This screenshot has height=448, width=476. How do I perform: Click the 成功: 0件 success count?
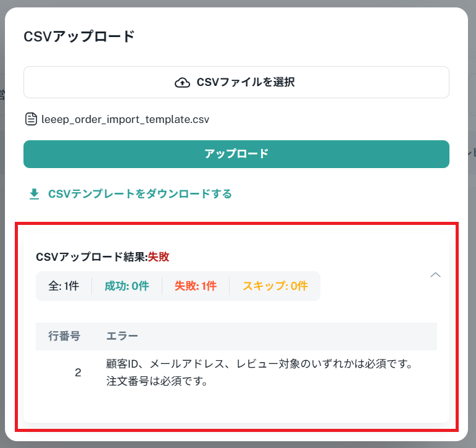coord(127,286)
